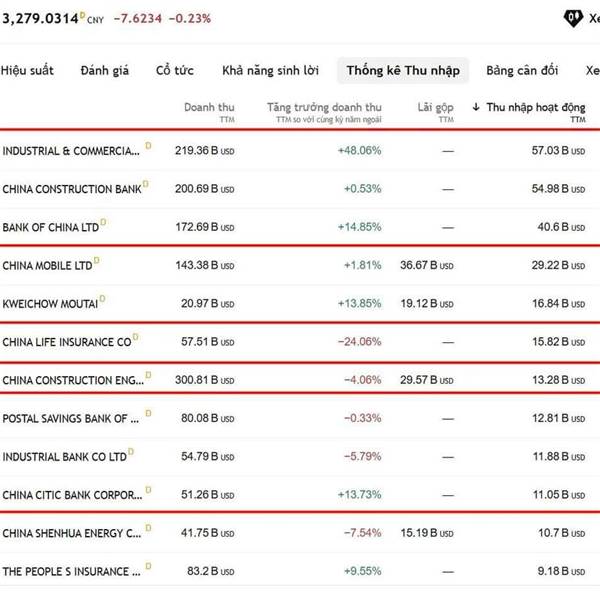600x600 pixels.
Task: Select growth value −5.79%
Action: [x=362, y=457]
